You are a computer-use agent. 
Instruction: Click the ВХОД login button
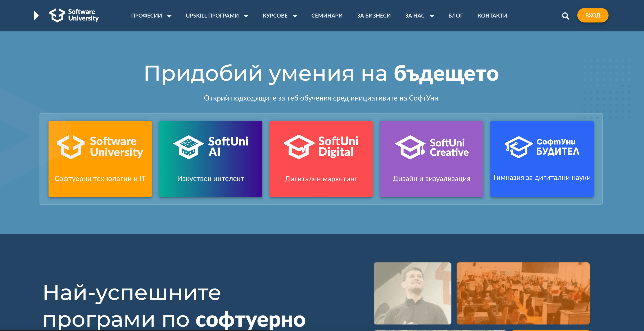coord(593,16)
